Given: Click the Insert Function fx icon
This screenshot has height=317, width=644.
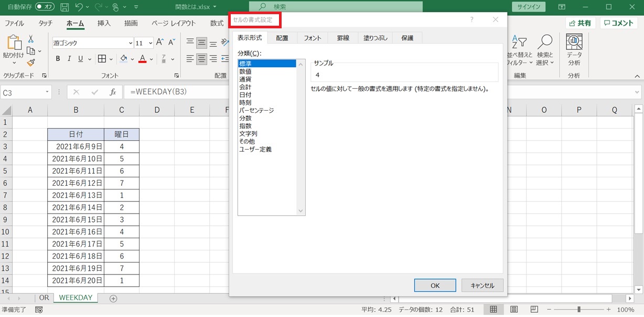Looking at the screenshot, I should 112,92.
